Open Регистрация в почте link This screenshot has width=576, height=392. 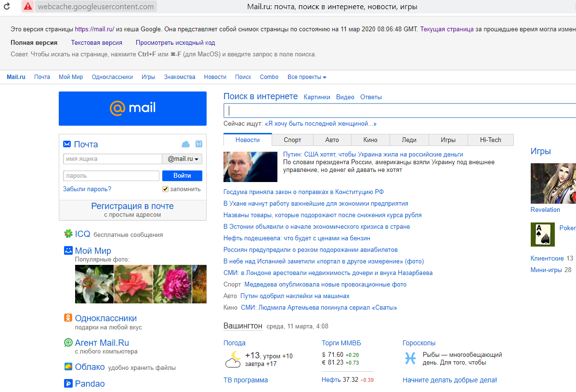click(x=132, y=206)
